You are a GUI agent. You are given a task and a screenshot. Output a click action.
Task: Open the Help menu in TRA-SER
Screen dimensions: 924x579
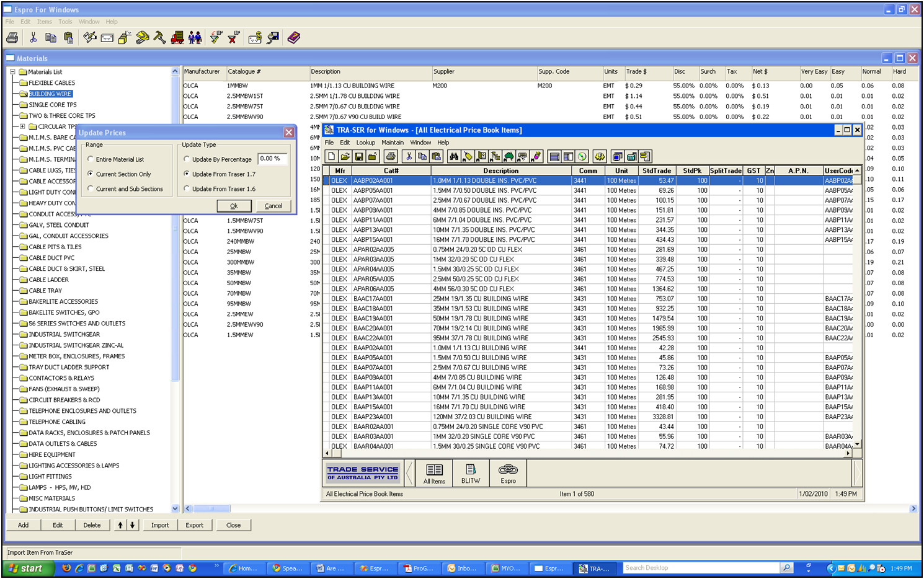tap(443, 143)
